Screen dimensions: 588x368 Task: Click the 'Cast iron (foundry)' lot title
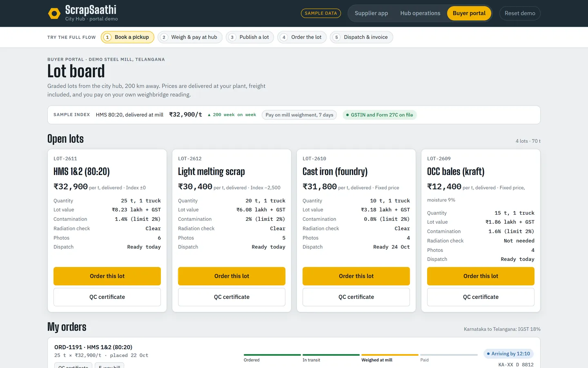(x=335, y=171)
